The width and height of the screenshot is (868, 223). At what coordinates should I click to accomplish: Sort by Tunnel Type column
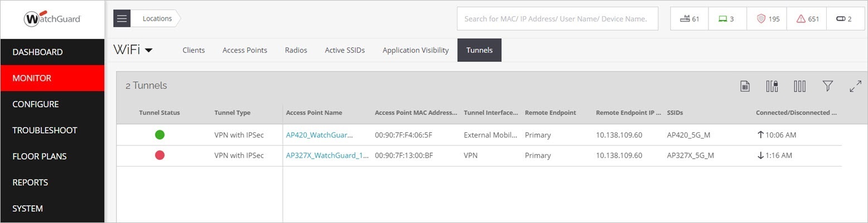tap(232, 112)
